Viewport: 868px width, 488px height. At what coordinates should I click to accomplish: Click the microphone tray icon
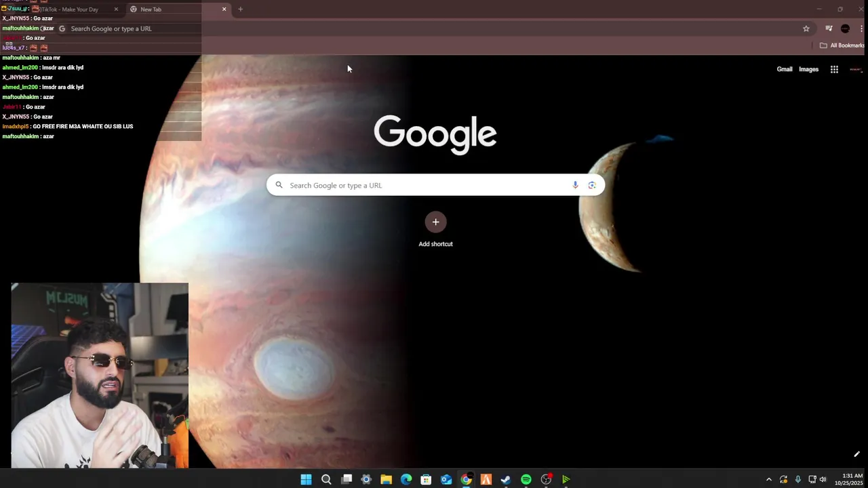point(797,480)
